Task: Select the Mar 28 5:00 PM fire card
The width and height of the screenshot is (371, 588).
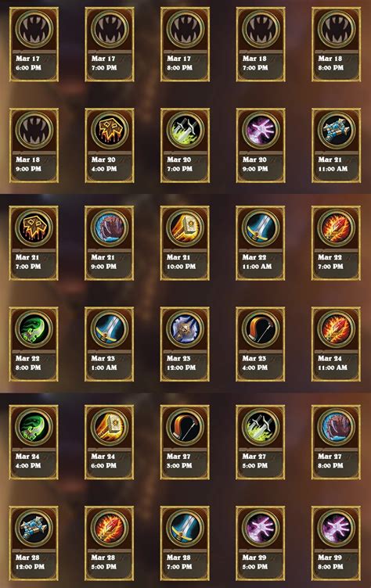Action: coord(110,543)
